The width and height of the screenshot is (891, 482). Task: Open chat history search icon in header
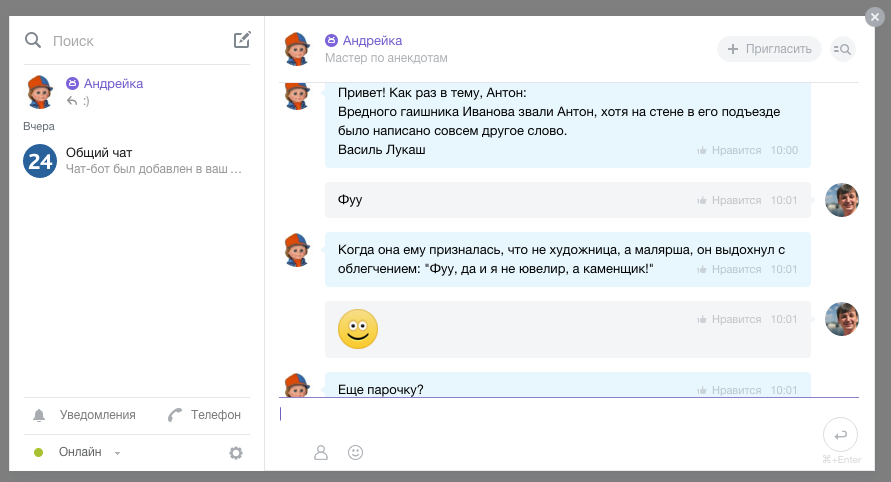843,49
